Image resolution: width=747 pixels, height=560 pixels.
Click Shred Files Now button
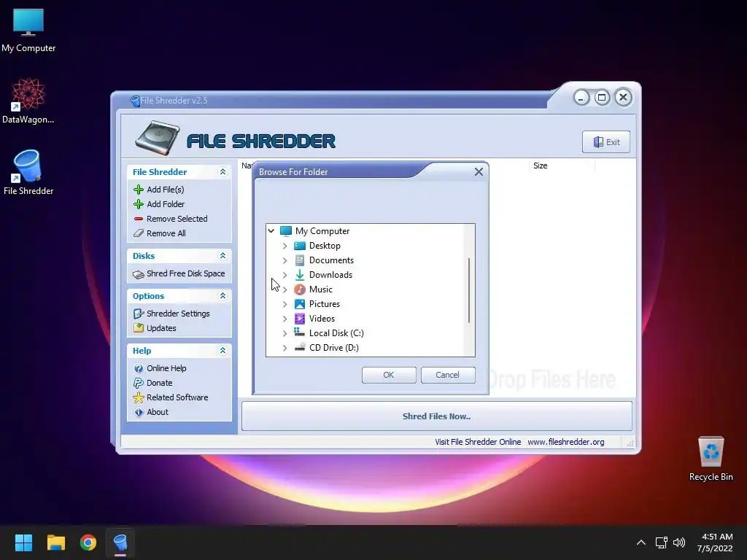click(436, 416)
